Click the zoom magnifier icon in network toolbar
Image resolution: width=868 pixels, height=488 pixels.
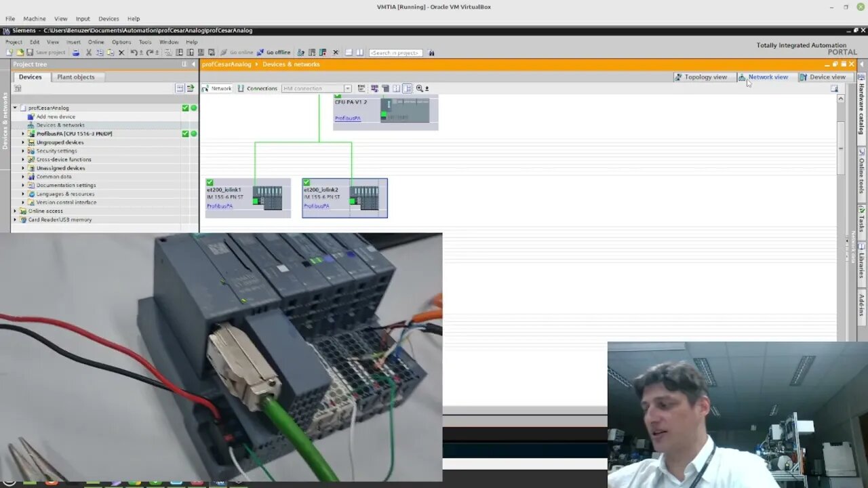tap(420, 88)
